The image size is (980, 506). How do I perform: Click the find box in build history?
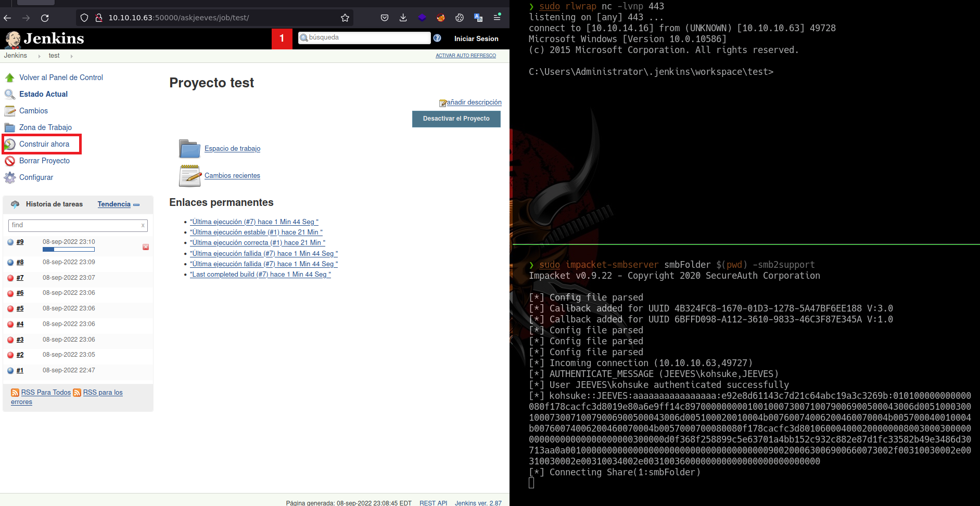(78, 225)
